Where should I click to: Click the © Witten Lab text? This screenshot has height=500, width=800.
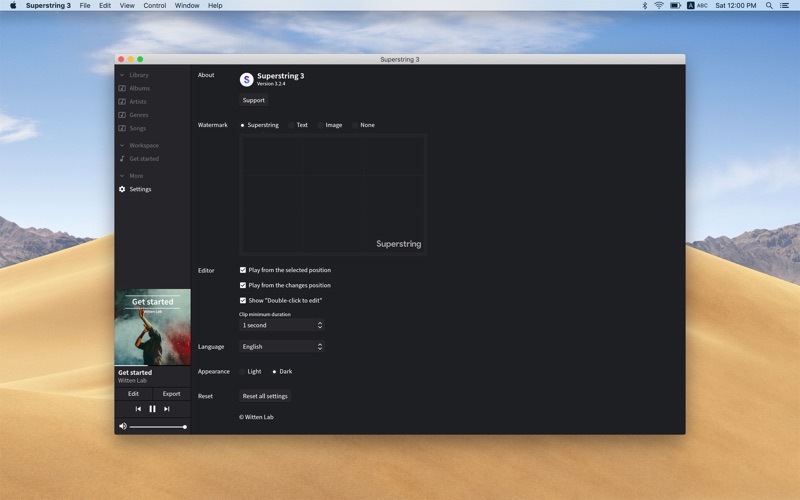point(256,417)
